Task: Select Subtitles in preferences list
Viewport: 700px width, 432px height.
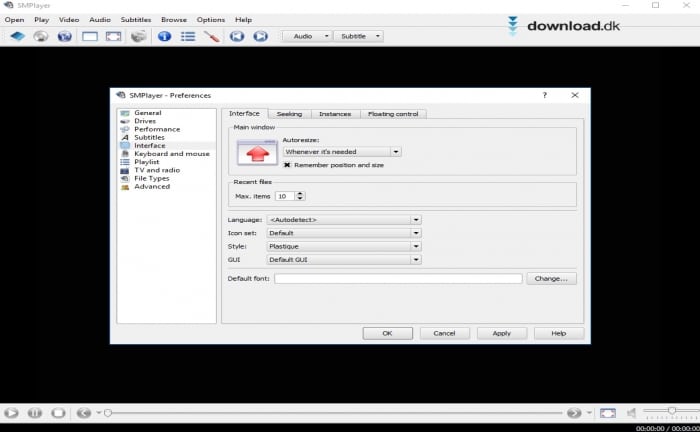Action: tap(149, 137)
